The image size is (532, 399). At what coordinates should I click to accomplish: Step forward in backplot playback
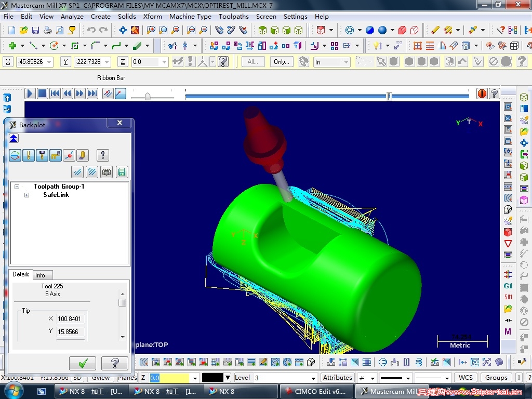click(79, 94)
